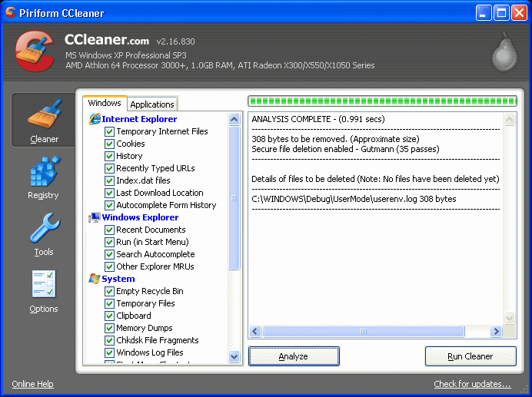The width and height of the screenshot is (532, 397).
Task: Click the ANALYSIS COMPLETE line
Action: tap(318, 119)
